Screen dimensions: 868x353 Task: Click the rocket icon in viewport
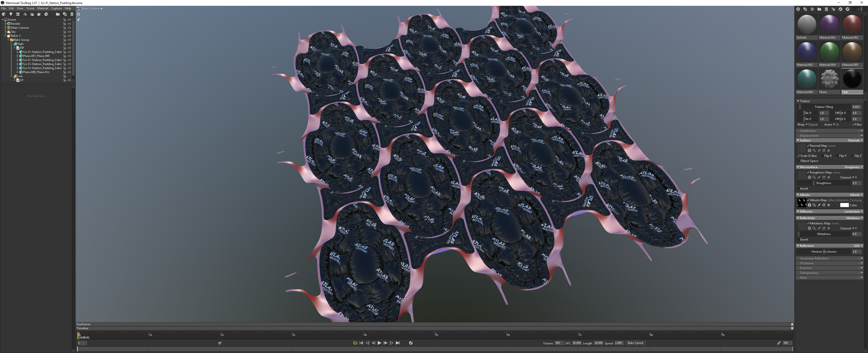point(78,19)
